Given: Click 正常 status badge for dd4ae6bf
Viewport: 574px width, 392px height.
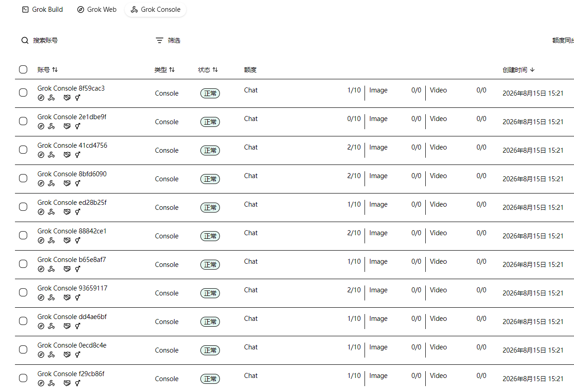Looking at the screenshot, I should pyautogui.click(x=210, y=322).
